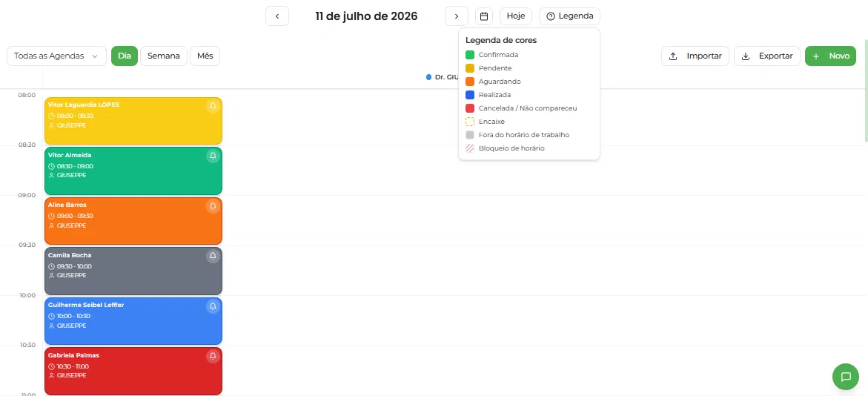Click the blue Realizada color swatch

click(x=470, y=95)
